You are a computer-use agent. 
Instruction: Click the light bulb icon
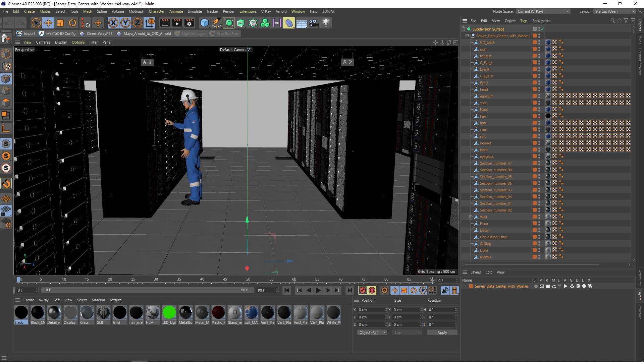click(x=326, y=23)
